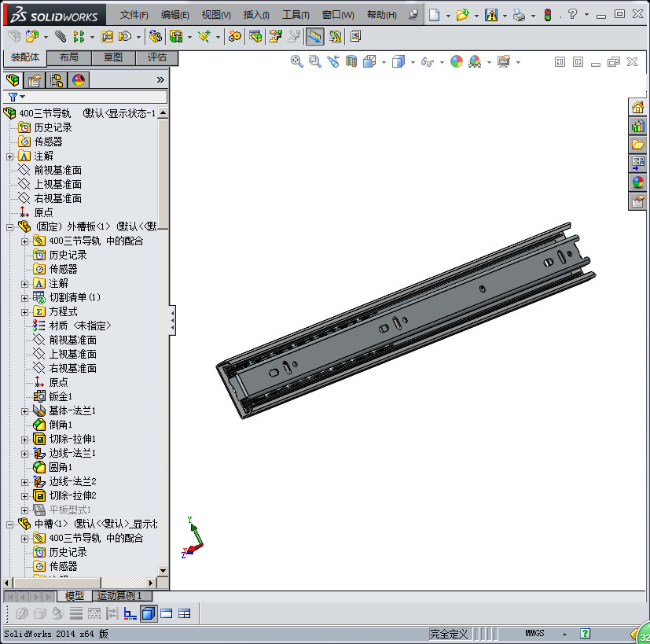Expand 切割清单(1) node
This screenshot has height=644, width=650.
(25, 298)
